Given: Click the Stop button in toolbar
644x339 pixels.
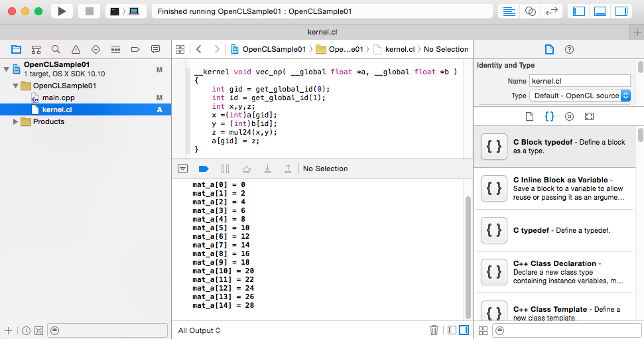Looking at the screenshot, I should [x=89, y=11].
